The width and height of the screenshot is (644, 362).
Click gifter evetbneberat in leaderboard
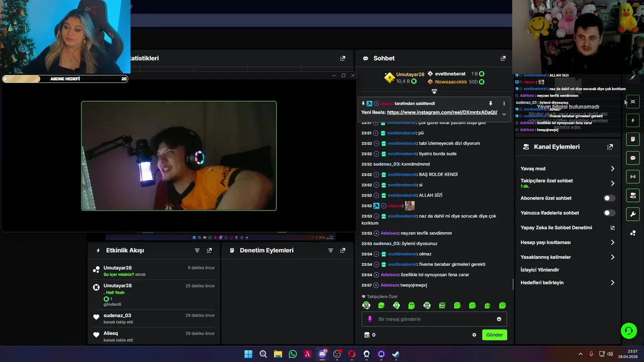pyautogui.click(x=450, y=74)
